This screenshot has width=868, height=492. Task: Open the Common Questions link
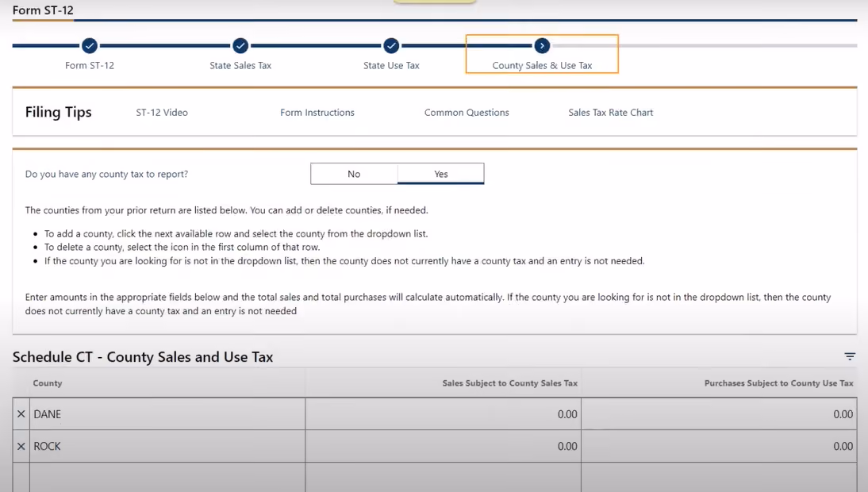pyautogui.click(x=467, y=113)
